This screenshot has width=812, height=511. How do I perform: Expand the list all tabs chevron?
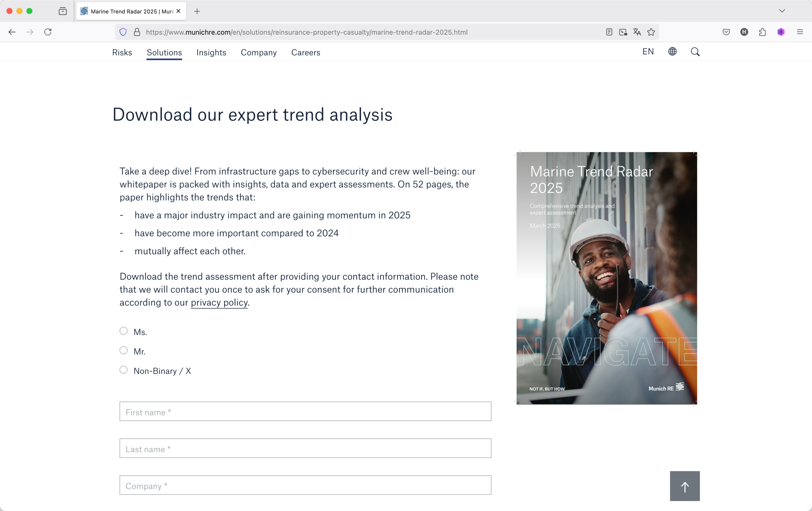(782, 11)
